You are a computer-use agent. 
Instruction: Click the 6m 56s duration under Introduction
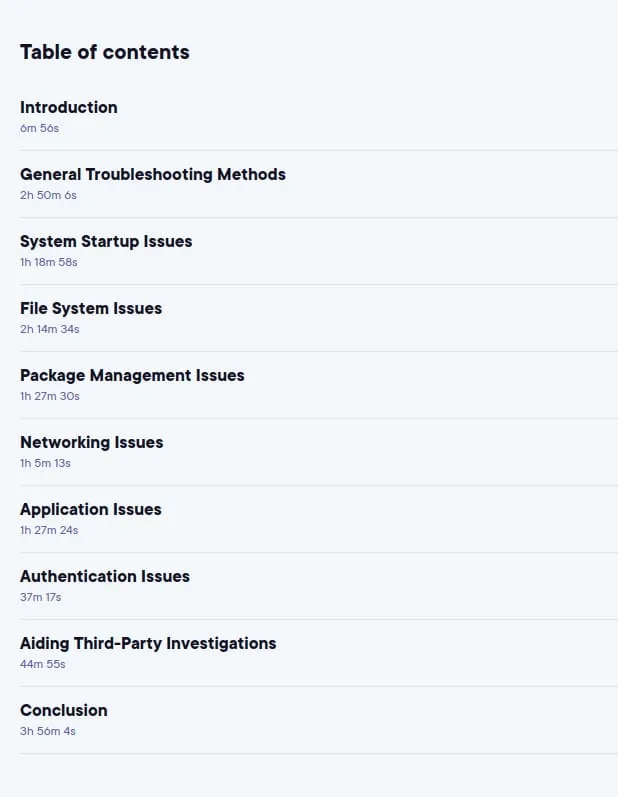pyautogui.click(x=40, y=128)
